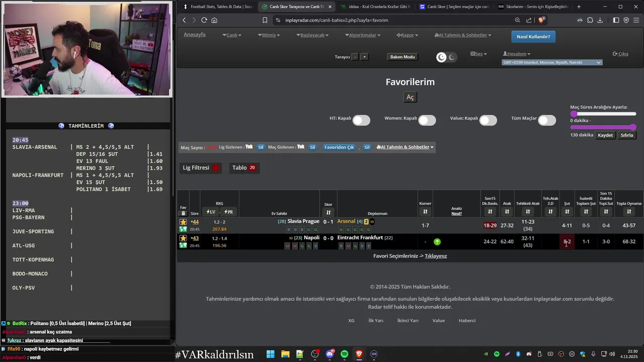Toggle the LV lightning RXG button

pos(211,212)
